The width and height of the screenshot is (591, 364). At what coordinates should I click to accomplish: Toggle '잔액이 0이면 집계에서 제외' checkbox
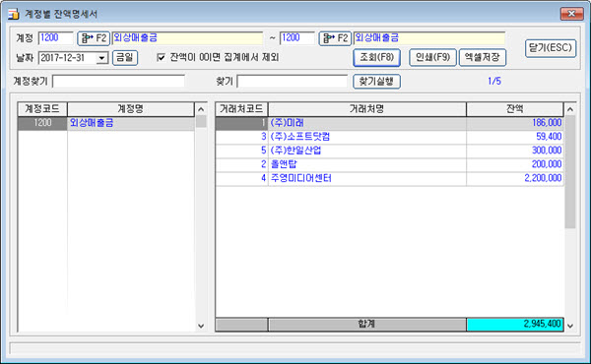(161, 58)
